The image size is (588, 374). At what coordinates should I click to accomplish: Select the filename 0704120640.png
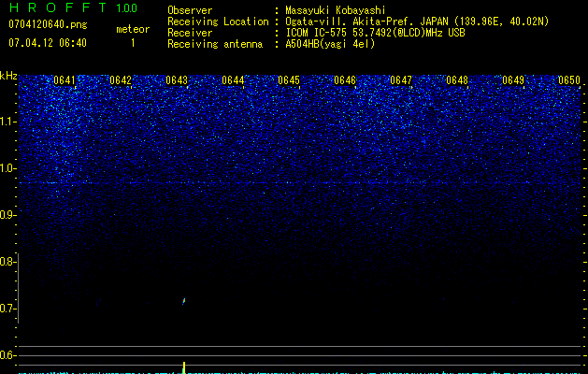tap(48, 24)
